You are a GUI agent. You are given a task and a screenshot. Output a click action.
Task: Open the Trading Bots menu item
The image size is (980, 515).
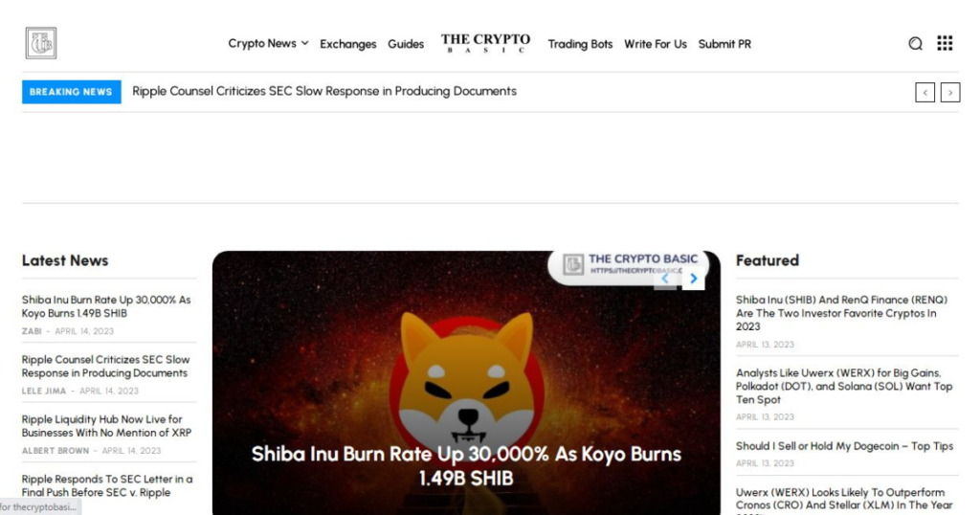coord(580,44)
